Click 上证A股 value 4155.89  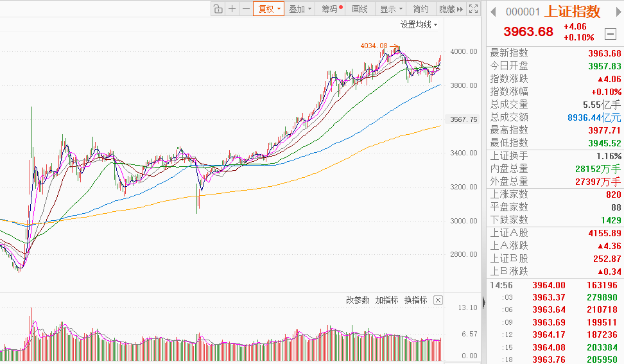pyautogui.click(x=605, y=233)
